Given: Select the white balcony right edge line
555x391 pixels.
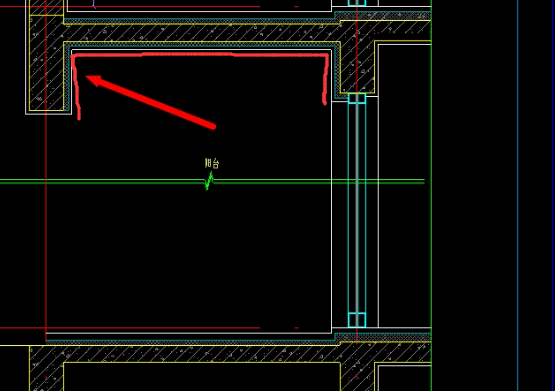Looking at the screenshot, I should point(332,216).
